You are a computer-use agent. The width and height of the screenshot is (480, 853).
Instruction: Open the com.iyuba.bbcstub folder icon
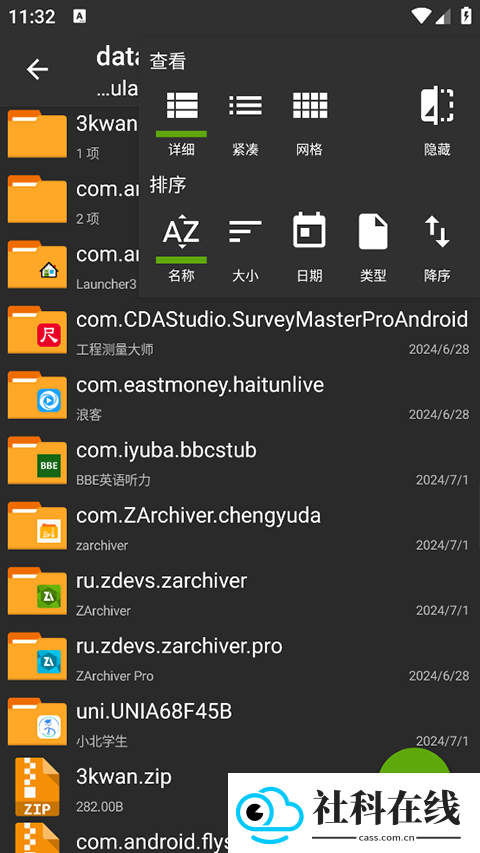(x=37, y=460)
